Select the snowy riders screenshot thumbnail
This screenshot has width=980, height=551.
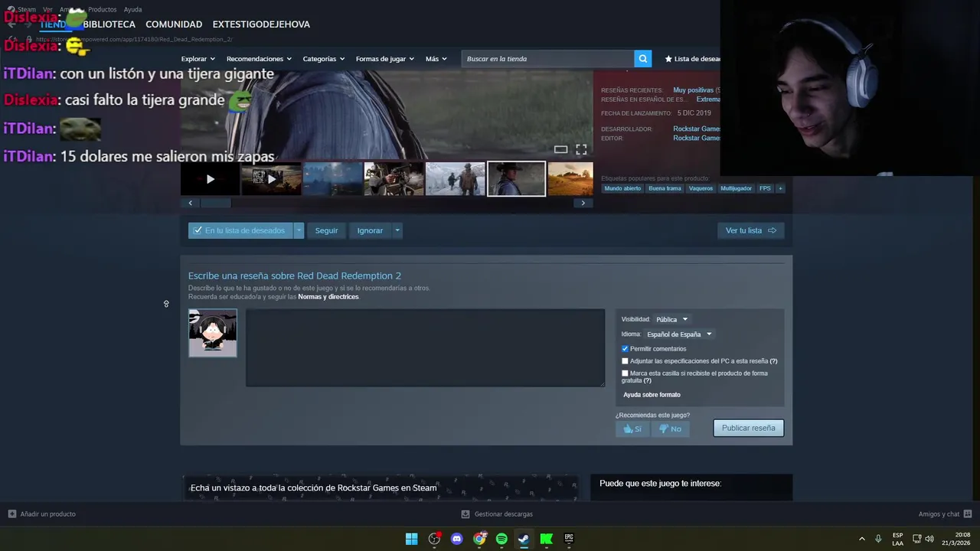(455, 179)
